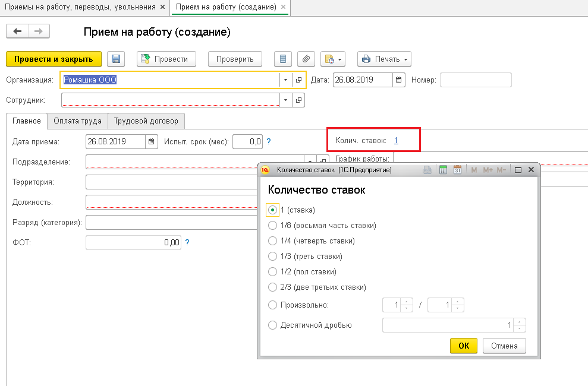Open calendar for Дата приема field
Image resolution: width=588 pixels, height=386 pixels.
(x=152, y=141)
